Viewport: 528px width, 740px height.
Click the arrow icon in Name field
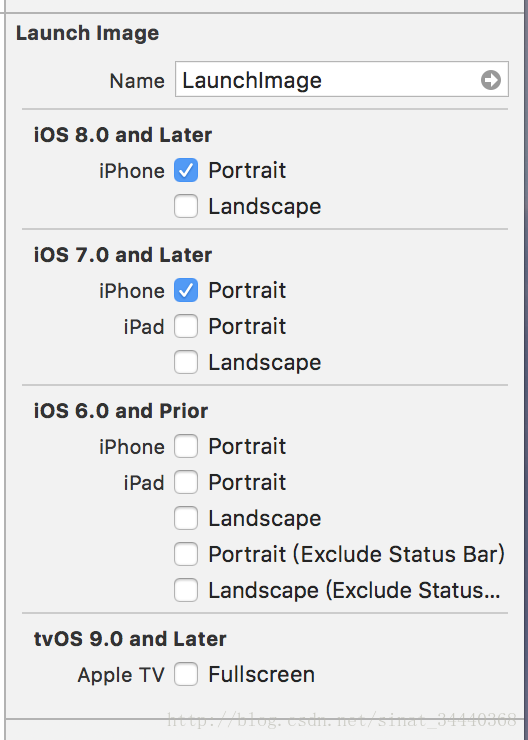491,80
